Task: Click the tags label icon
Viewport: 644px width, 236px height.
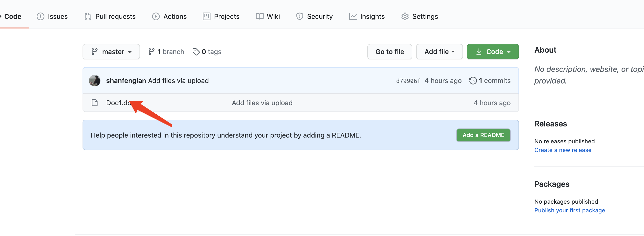Action: [196, 52]
